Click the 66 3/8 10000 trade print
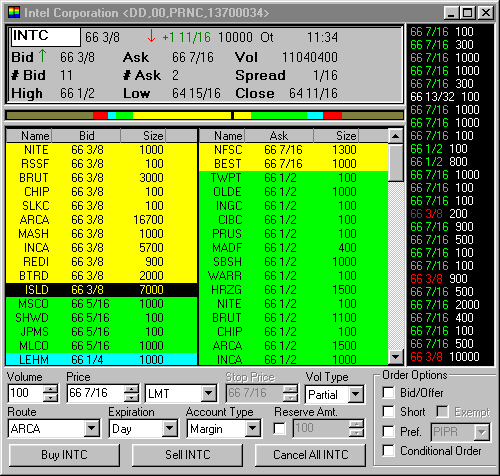The height and width of the screenshot is (476, 500). point(445,357)
